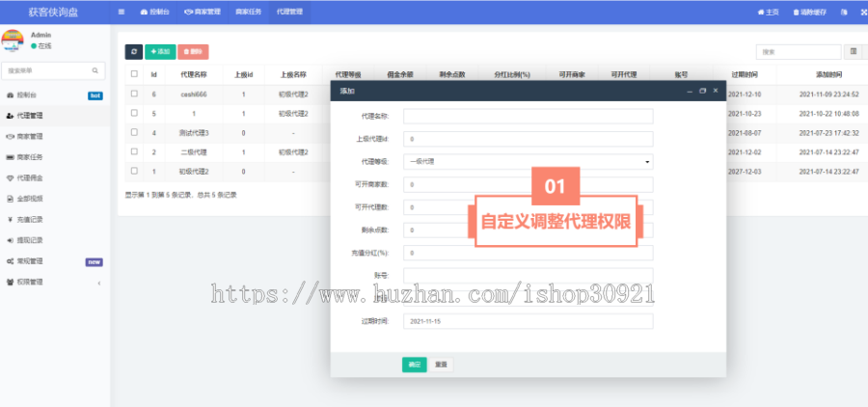Screen dimensions: 868x407
Task: Toggle the hamburger sidebar menu icon
Action: point(122,12)
